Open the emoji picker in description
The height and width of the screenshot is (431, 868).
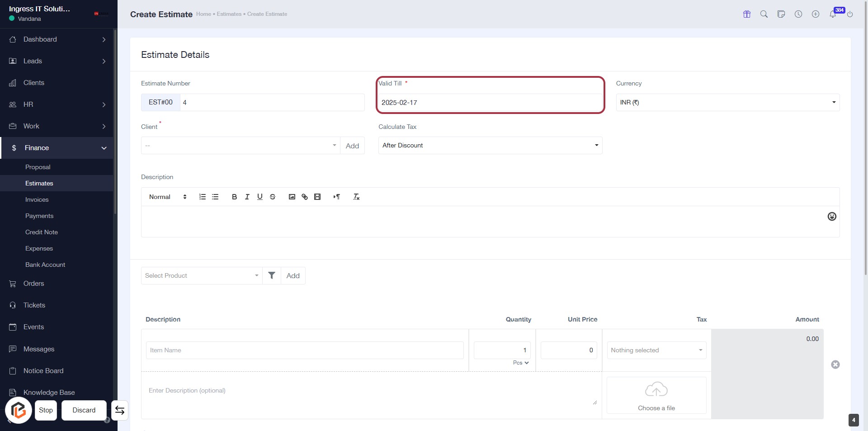pyautogui.click(x=832, y=217)
